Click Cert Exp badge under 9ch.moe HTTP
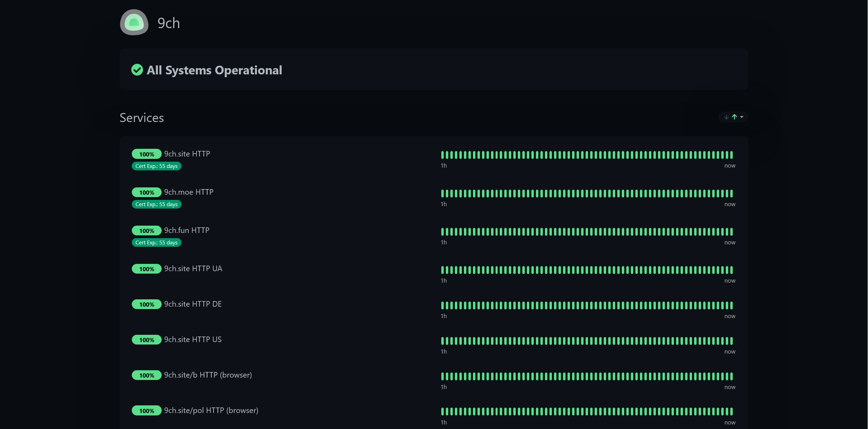Screen dimensions: 868x429 (x=156, y=204)
